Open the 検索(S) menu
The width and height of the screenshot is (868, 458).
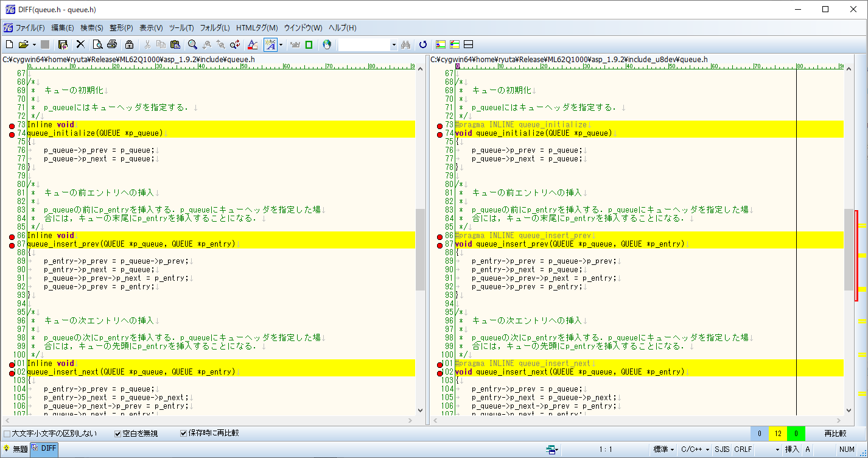point(91,28)
